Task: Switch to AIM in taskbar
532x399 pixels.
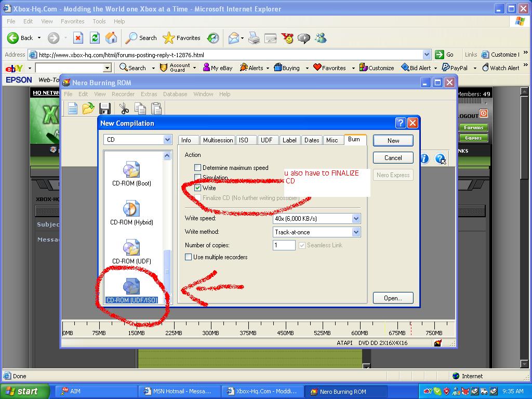Action: click(96, 392)
